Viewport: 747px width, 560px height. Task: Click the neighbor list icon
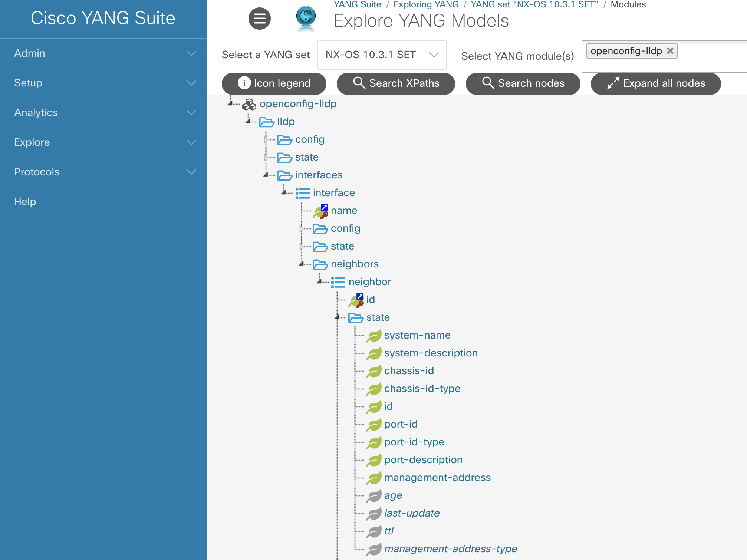(338, 282)
